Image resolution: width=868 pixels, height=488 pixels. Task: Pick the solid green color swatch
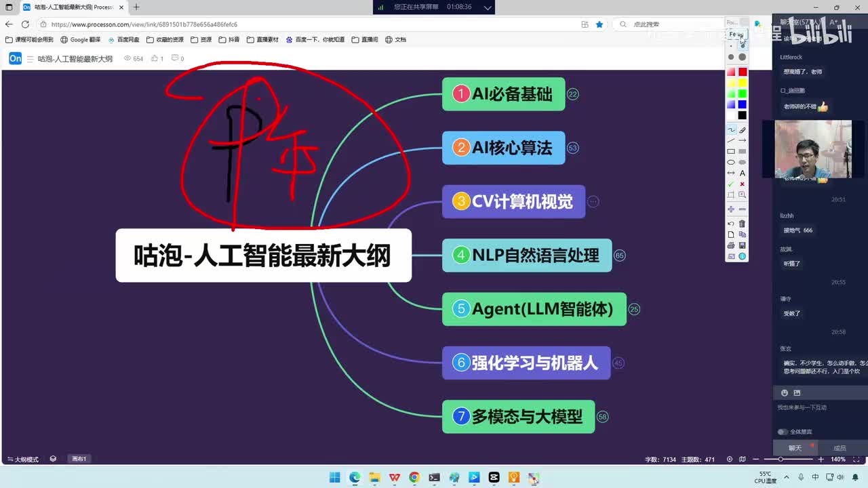743,94
